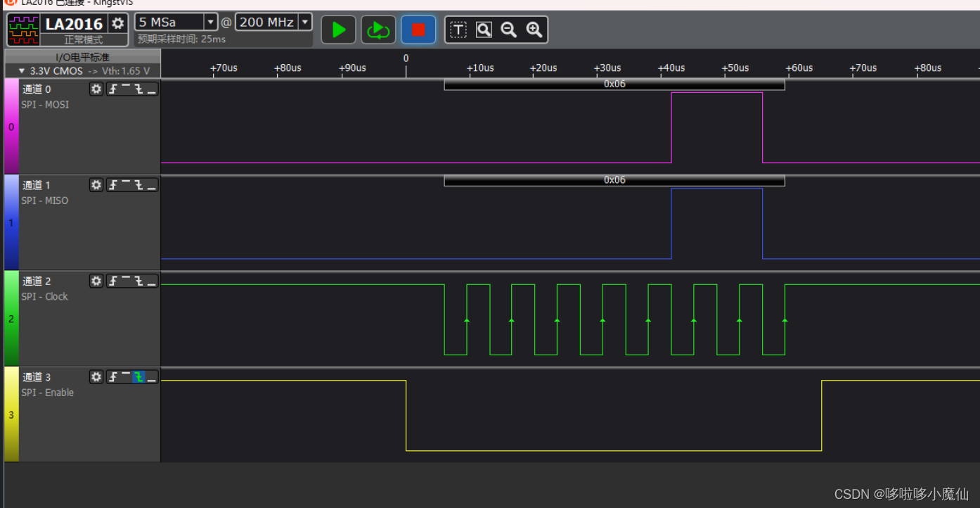Click the SPI - MISO label
The height and width of the screenshot is (508, 980).
click(x=45, y=201)
